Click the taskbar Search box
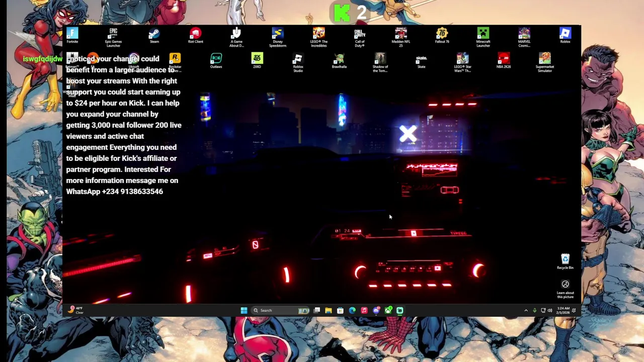 click(x=281, y=310)
